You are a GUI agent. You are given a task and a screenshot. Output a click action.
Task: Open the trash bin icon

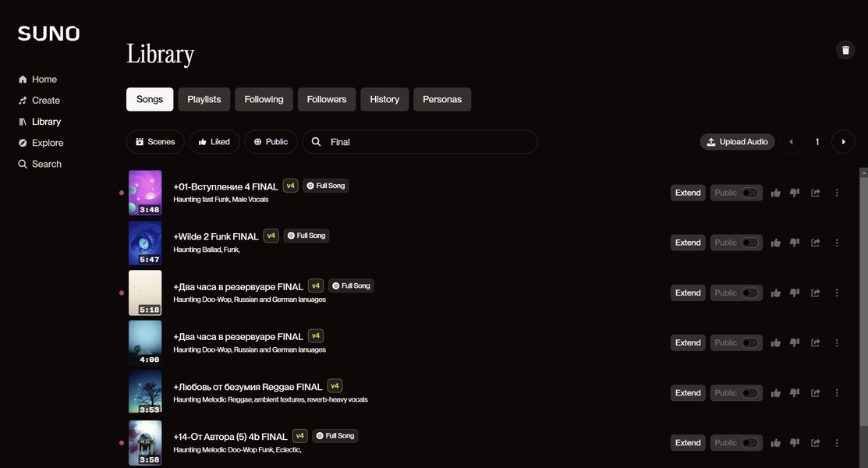pos(845,51)
